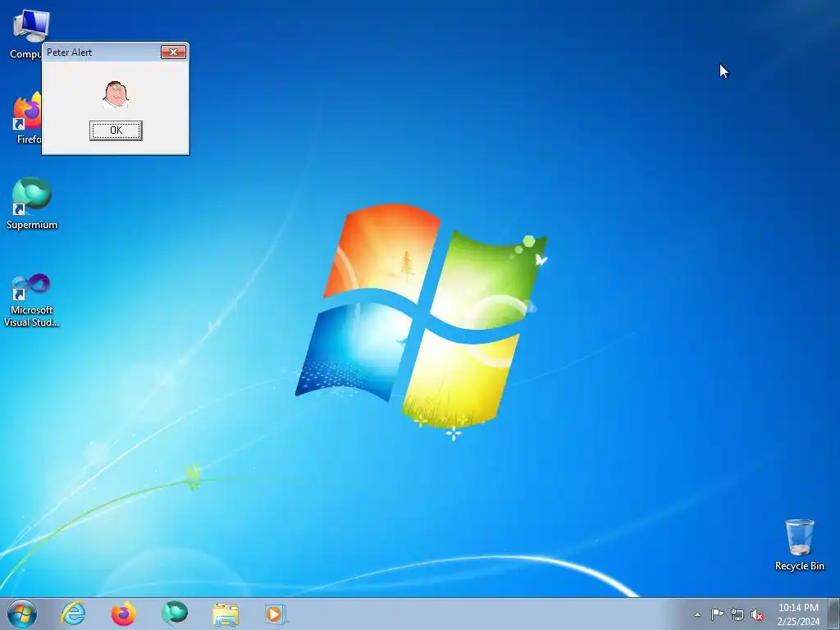This screenshot has height=630, width=840.
Task: Select the Microsoft Visual Studio shortcut
Action: 32,300
